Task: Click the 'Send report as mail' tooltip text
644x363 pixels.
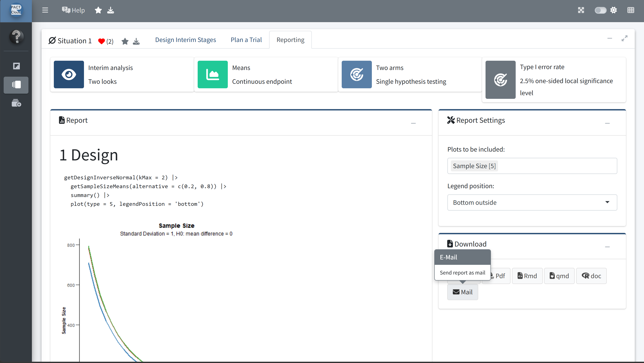Action: [x=462, y=273]
